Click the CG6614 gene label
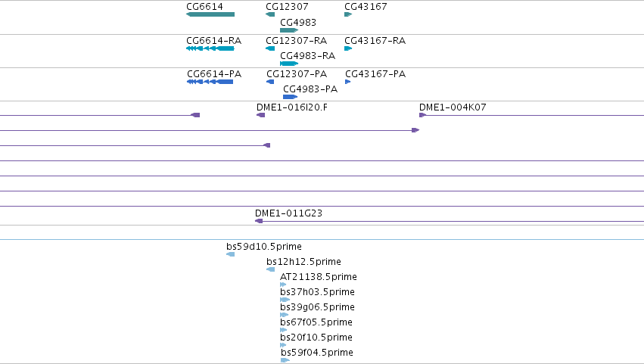 [x=204, y=7]
